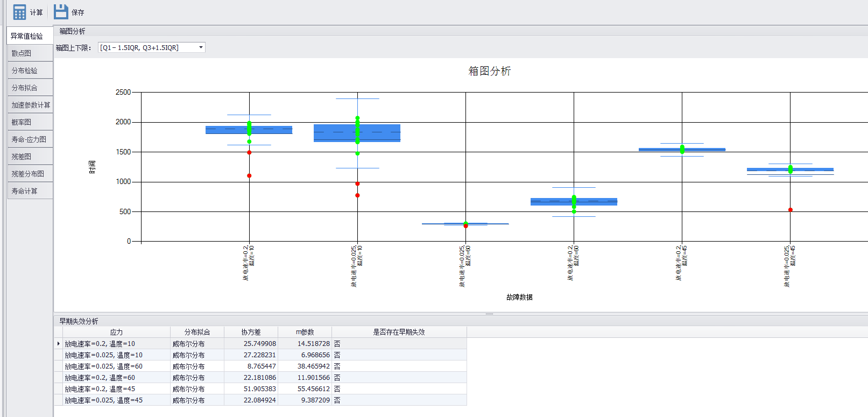Viewport: 868px width, 417px height.
Task: Select the 分布拟合 tab
Action: (x=30, y=88)
